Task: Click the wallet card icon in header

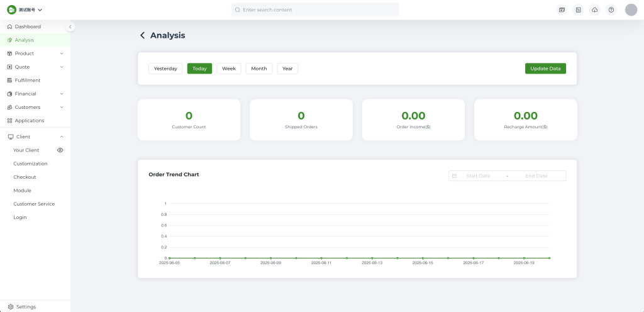Action: 562,10
